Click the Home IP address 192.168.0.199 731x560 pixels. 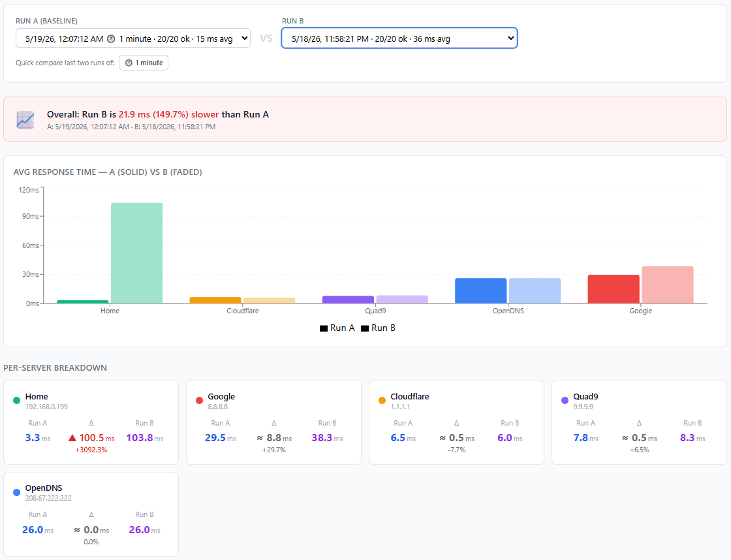click(x=46, y=407)
